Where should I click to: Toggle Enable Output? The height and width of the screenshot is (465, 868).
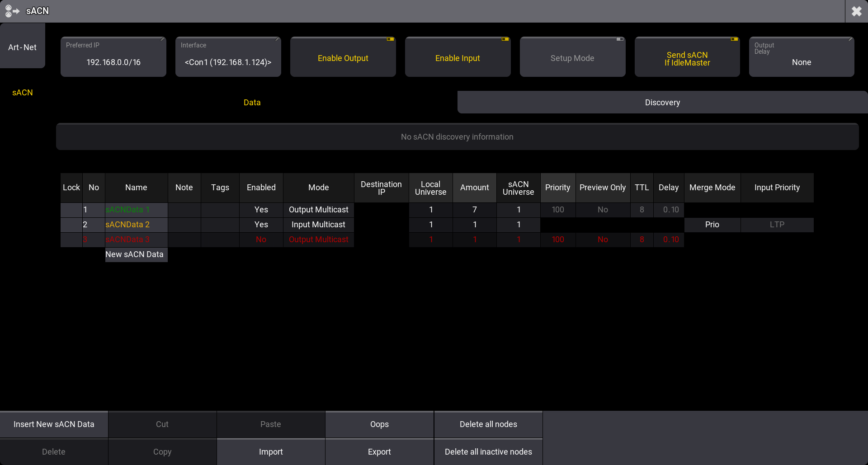pyautogui.click(x=343, y=57)
